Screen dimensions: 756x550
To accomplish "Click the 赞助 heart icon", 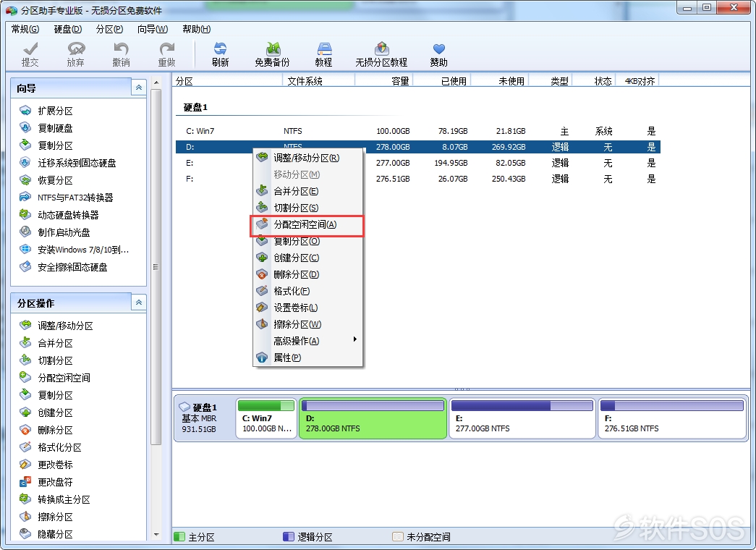I will (x=438, y=54).
